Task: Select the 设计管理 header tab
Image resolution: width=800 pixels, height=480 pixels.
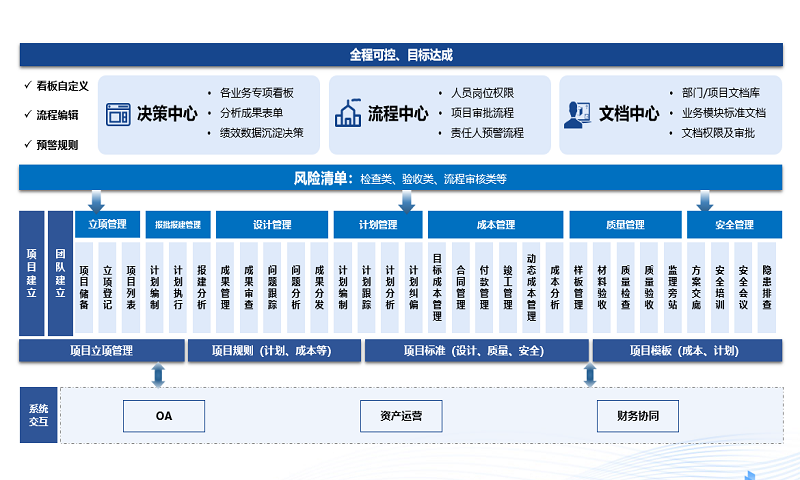Action: point(272,225)
